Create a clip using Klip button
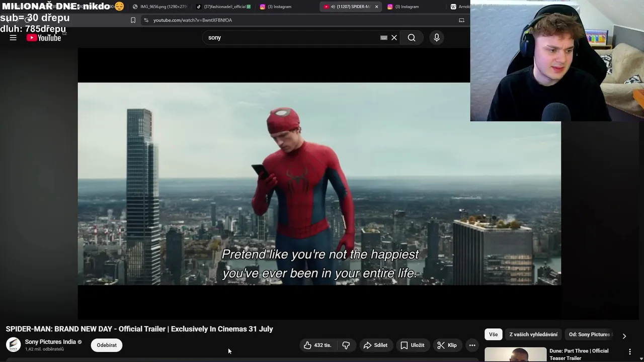 pyautogui.click(x=447, y=345)
